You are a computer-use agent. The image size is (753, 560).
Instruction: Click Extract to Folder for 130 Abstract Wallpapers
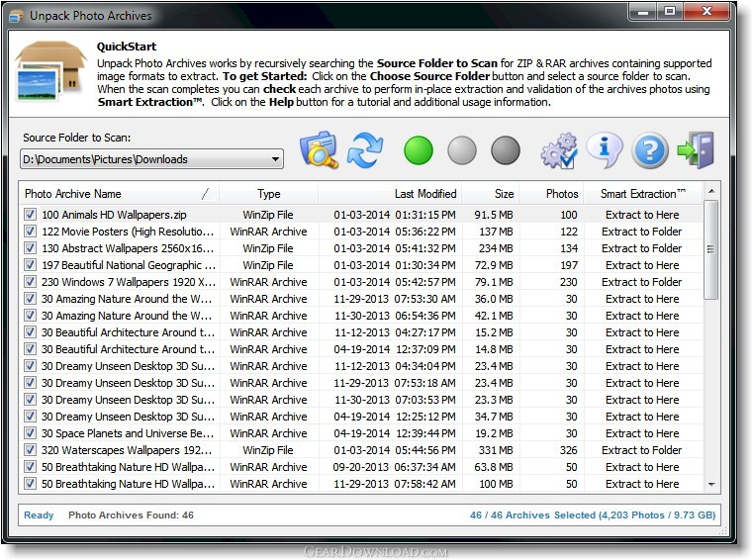(x=641, y=248)
